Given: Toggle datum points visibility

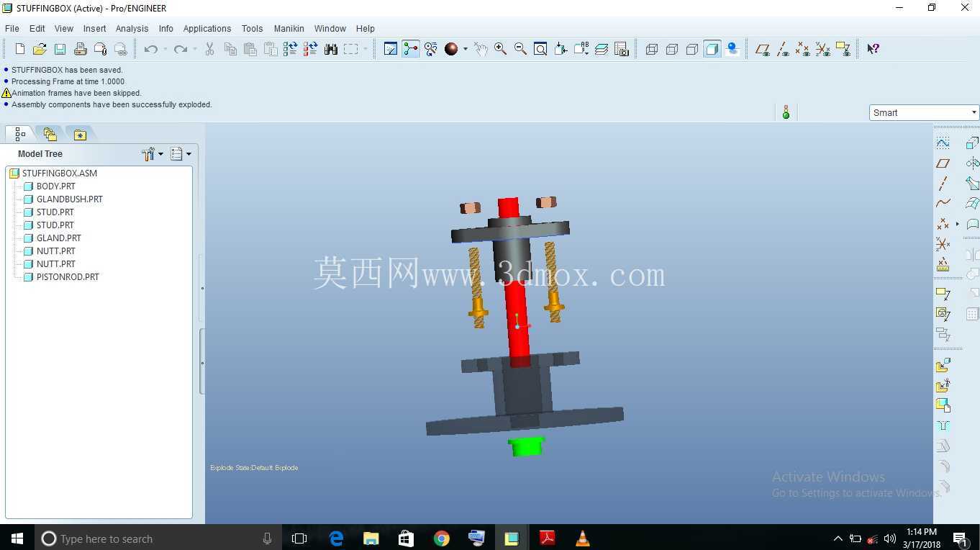Looking at the screenshot, I should (803, 49).
